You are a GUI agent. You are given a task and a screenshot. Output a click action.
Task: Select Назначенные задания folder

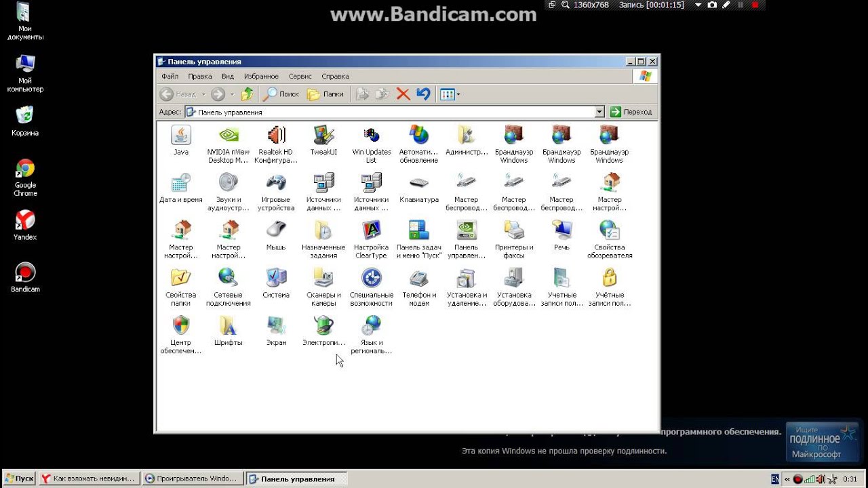[323, 239]
